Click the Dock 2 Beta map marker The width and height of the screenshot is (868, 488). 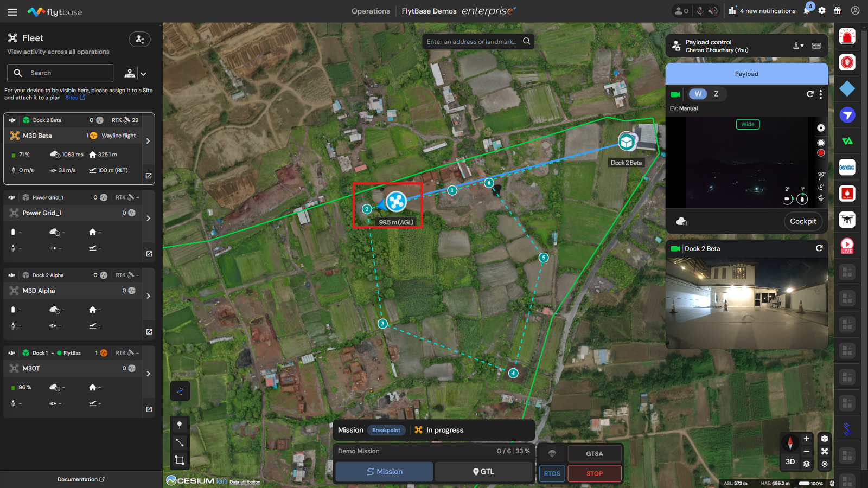click(627, 142)
